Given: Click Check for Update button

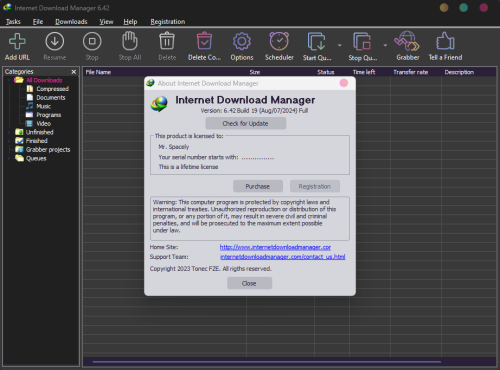Looking at the screenshot, I should point(246,123).
